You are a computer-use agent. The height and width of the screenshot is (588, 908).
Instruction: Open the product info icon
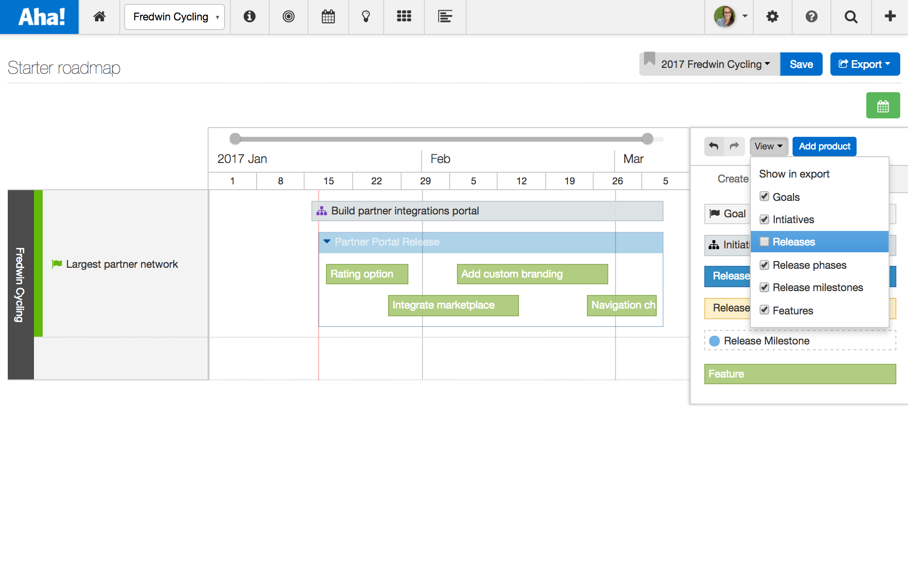point(249,17)
